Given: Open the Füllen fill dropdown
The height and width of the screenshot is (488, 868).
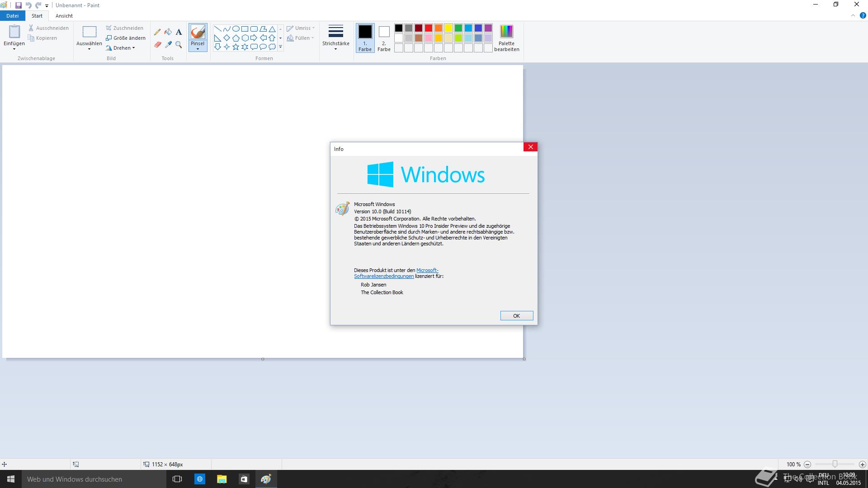Looking at the screenshot, I should point(301,38).
